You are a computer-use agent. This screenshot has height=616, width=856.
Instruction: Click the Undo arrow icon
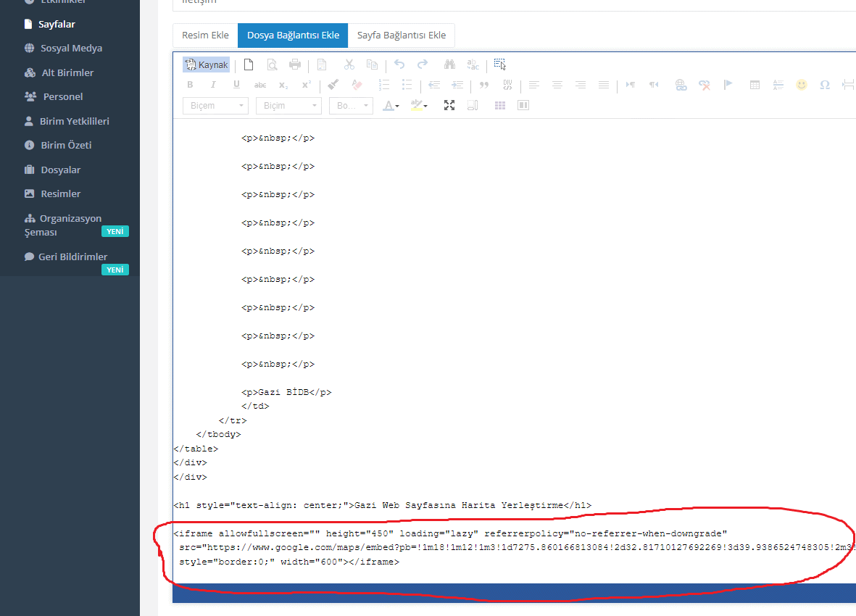click(399, 65)
